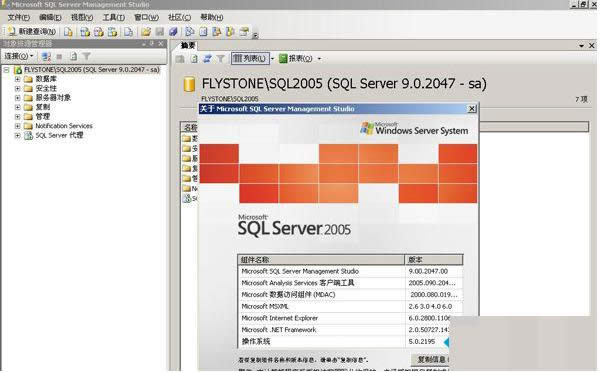600x372 pixels.
Task: Select the Notification Services tree item
Action: pos(64,126)
